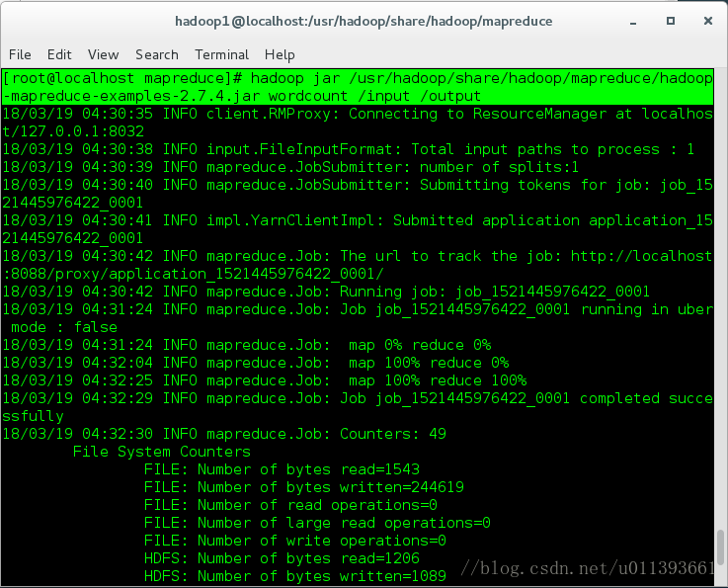Click 'FILE: Number of write operations=0'
Screen dimensions: 728x588
295,541
